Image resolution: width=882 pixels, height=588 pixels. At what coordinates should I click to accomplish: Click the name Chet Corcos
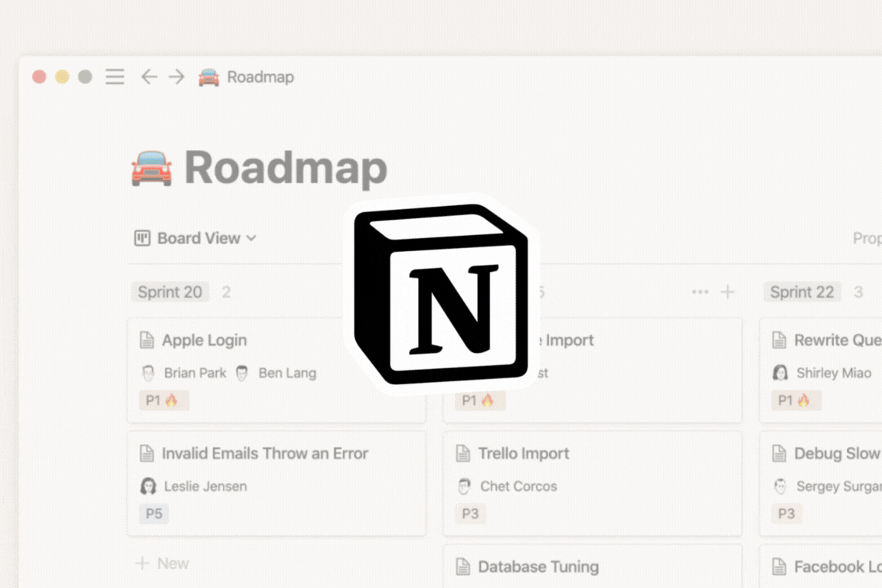pos(518,486)
